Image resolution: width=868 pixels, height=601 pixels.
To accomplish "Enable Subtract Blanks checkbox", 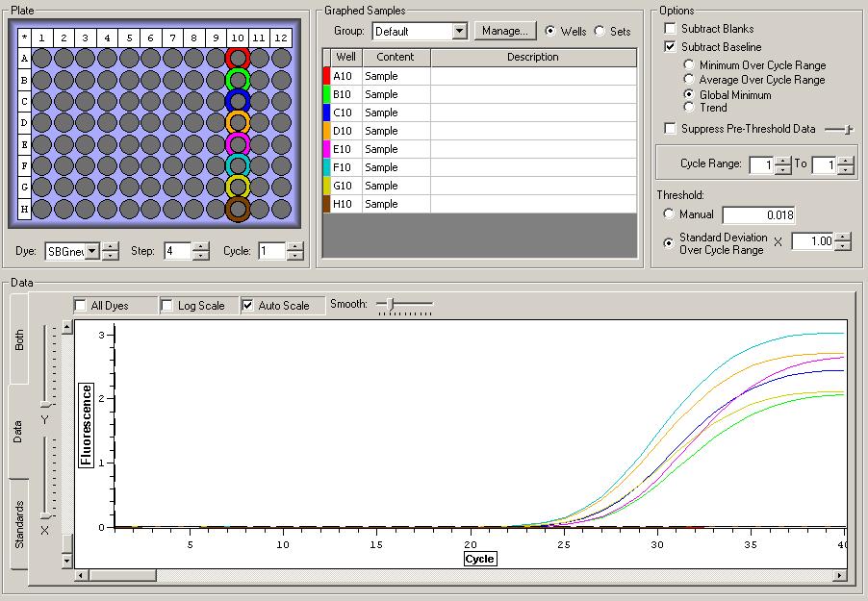I will [670, 28].
